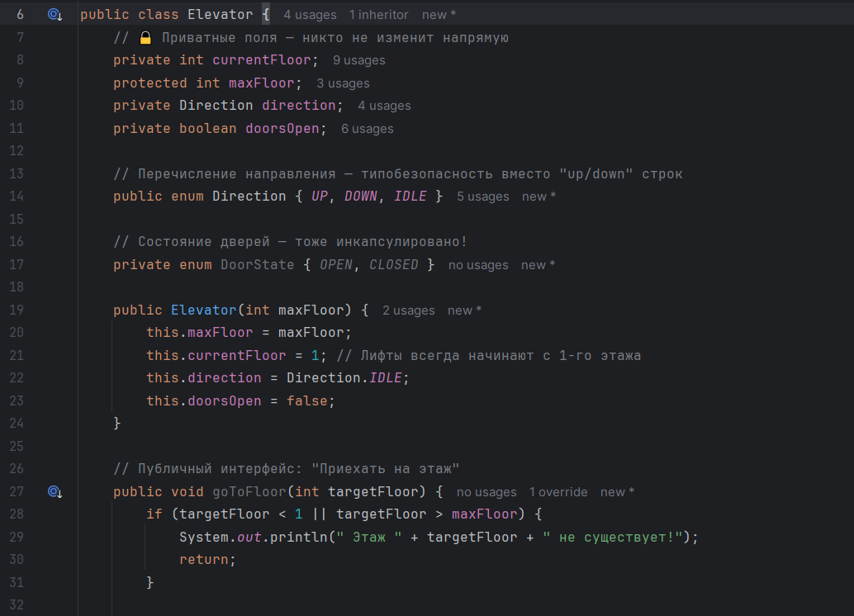Click the 'new *' hint beside enum DoorState
Viewport: 854px width, 616px height.
[538, 265]
